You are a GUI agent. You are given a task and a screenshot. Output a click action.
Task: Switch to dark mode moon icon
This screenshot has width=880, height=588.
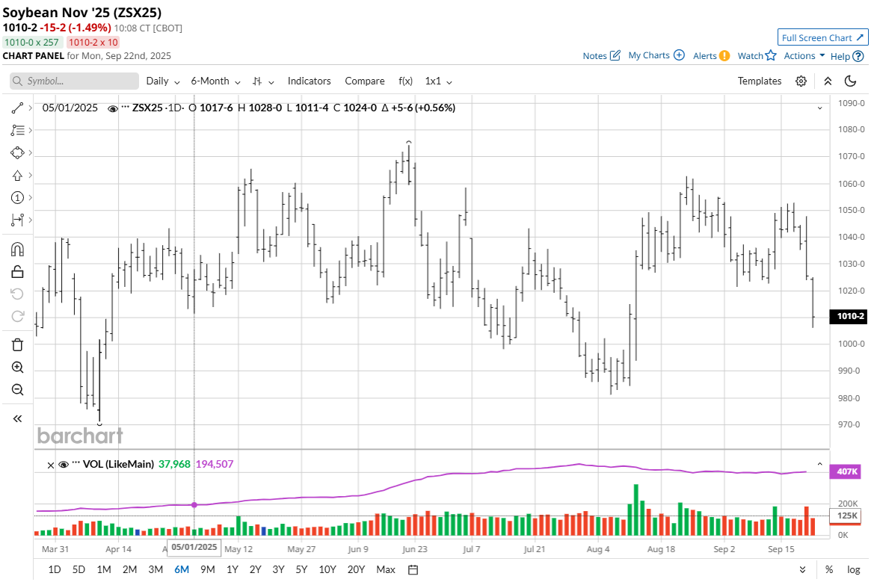pyautogui.click(x=850, y=81)
